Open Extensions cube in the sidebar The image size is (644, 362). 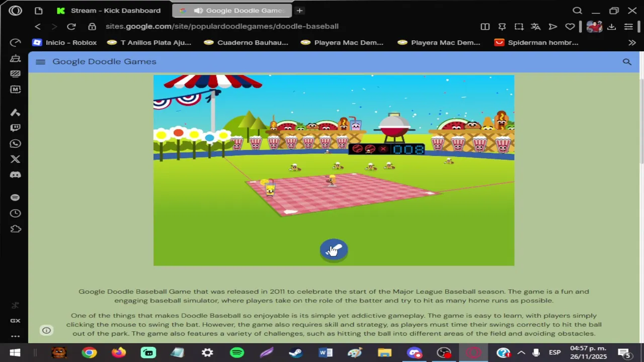point(15,229)
